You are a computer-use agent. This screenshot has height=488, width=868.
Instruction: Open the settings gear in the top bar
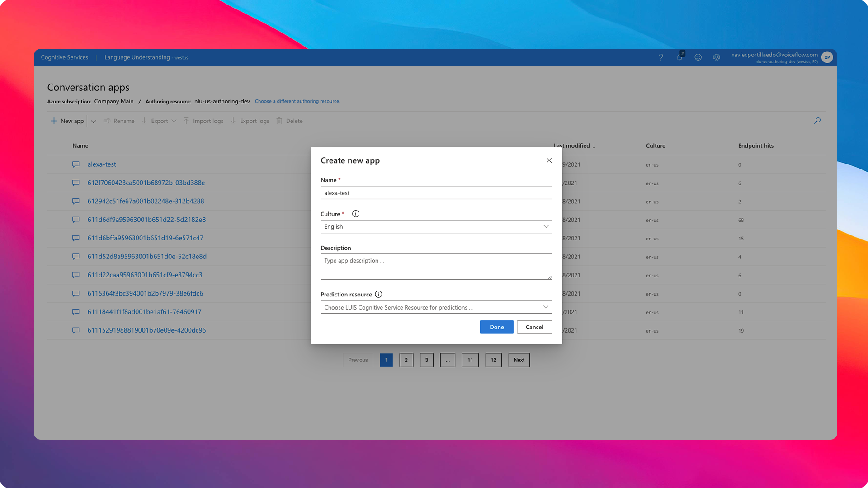716,57
